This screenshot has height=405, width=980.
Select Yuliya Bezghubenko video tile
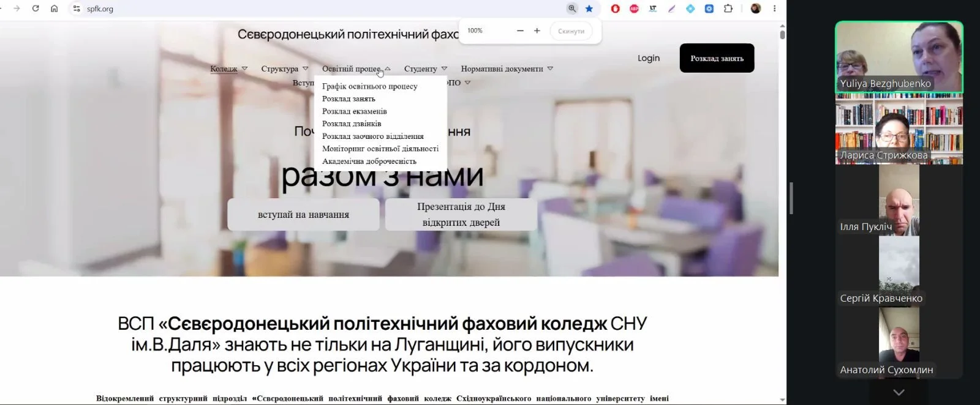(x=899, y=58)
